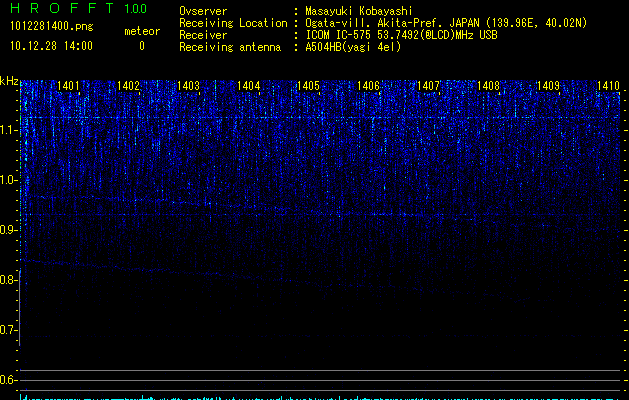Click the kHz unit label
Screen dimensions: 629x400
[x=9, y=81]
